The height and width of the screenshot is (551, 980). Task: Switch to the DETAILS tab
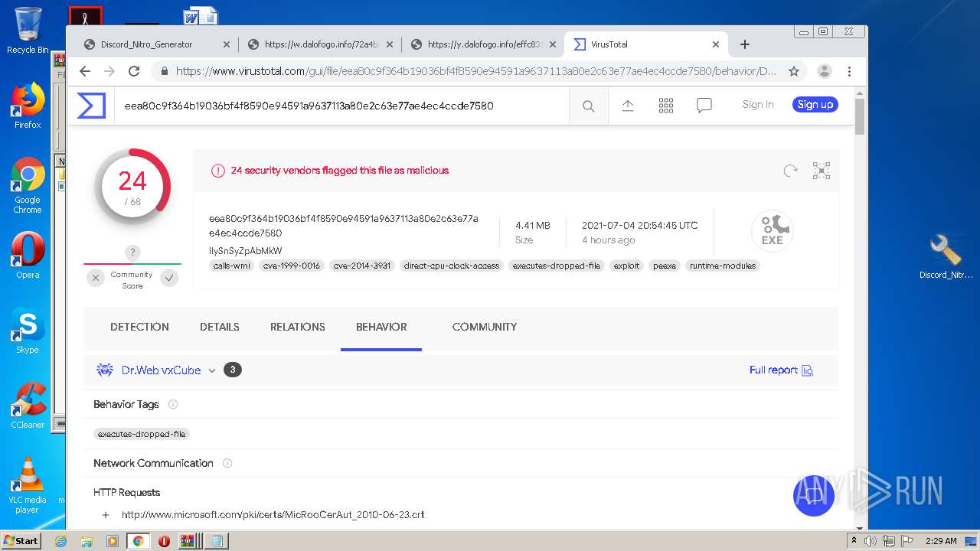[x=220, y=327]
